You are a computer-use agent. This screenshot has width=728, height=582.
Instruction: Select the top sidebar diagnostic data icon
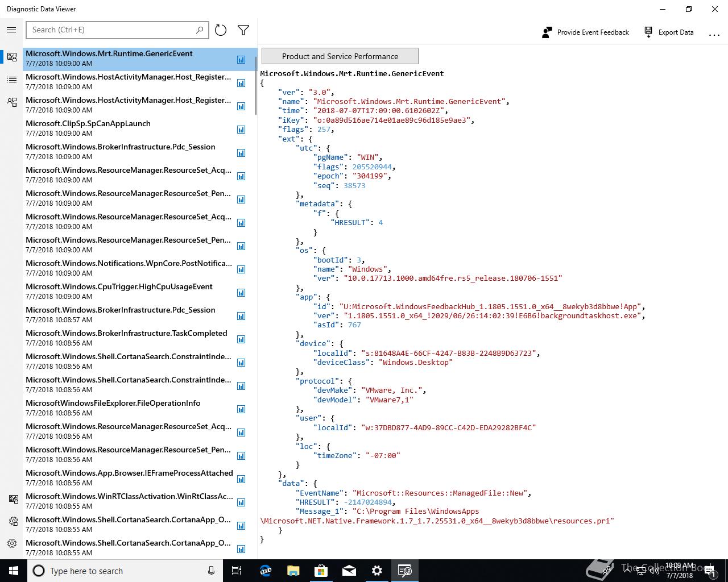[x=12, y=57]
